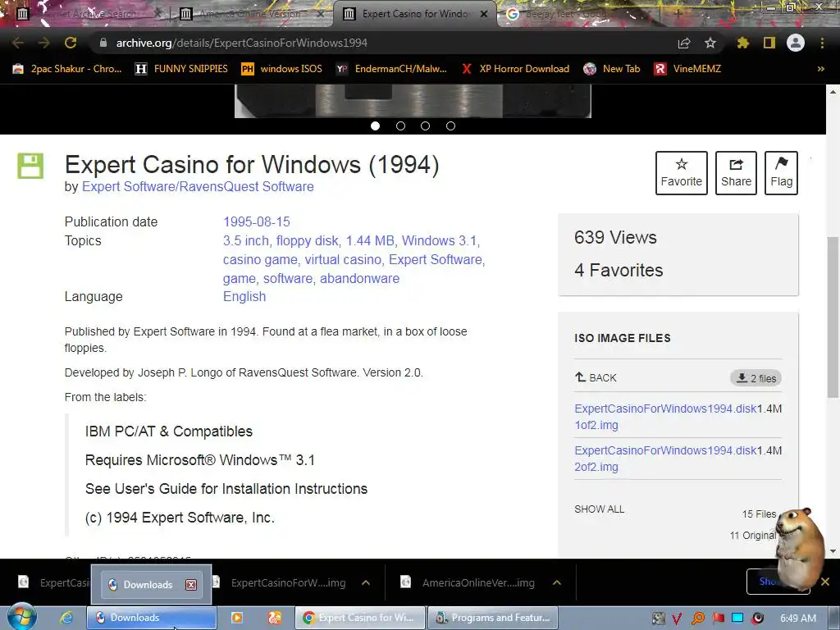Screen dimensions: 840x630
Task: Click the Share button
Action: 736,172
